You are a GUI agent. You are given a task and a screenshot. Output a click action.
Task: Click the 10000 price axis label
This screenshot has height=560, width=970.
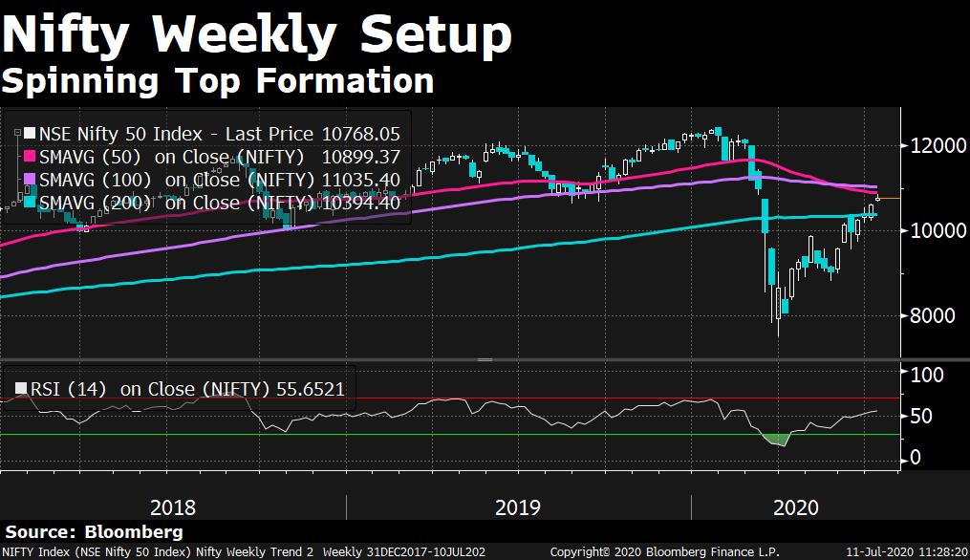tap(935, 231)
